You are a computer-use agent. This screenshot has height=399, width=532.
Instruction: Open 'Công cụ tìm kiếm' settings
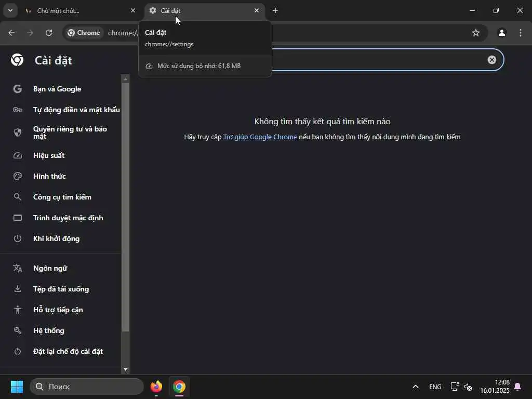pos(60,197)
